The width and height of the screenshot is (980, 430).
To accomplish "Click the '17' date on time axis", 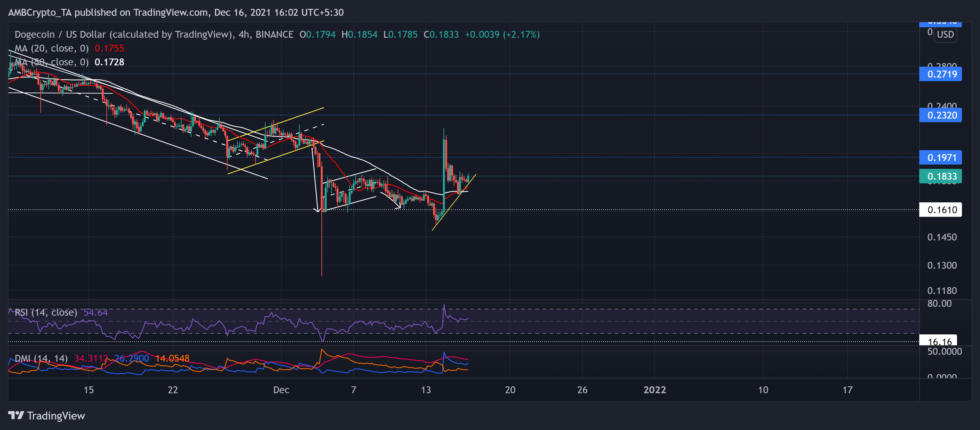I will pyautogui.click(x=847, y=390).
